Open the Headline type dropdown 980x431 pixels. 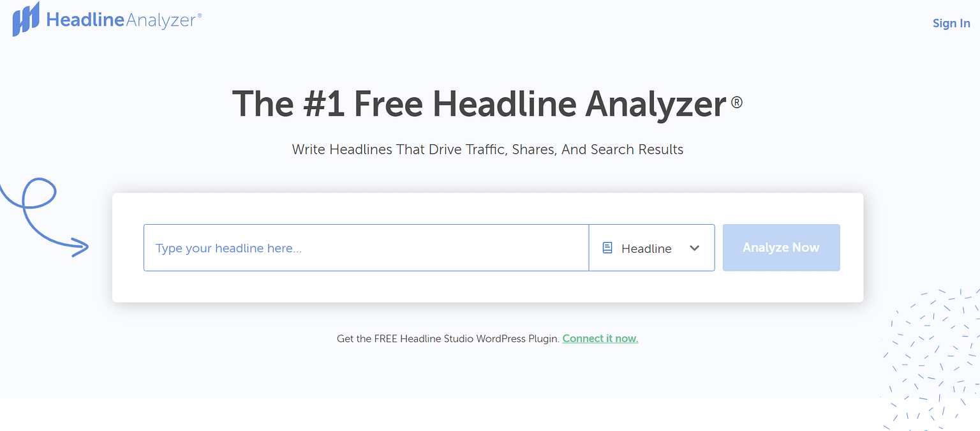tap(651, 248)
